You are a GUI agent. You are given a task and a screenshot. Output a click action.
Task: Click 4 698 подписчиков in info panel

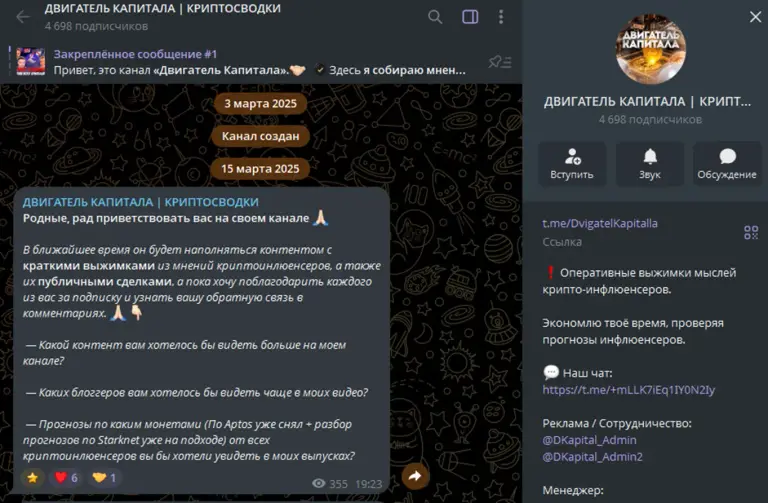[650, 120]
